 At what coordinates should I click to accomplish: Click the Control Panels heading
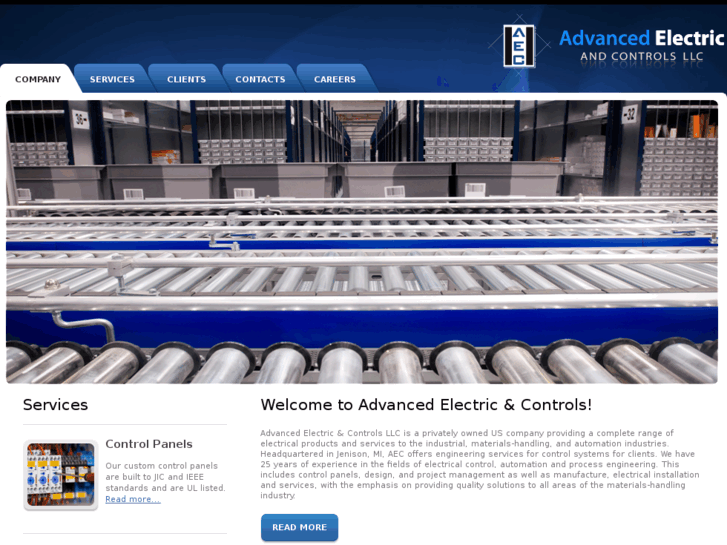coord(149,444)
